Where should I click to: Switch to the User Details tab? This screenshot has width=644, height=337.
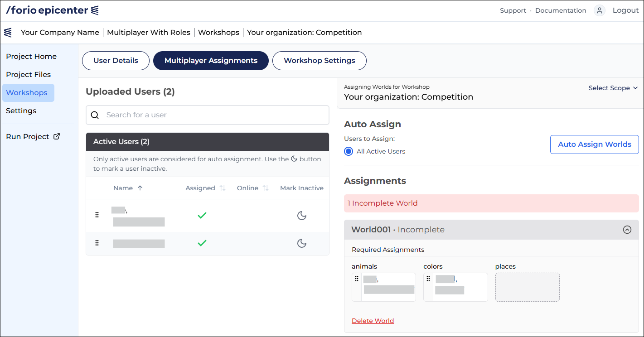click(x=116, y=60)
